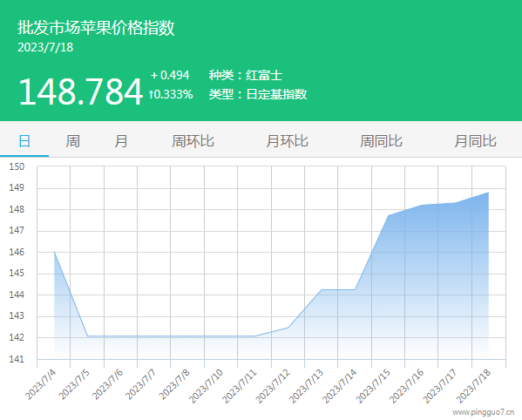Open the www.pingguo7.cn watermark link

pos(483,412)
